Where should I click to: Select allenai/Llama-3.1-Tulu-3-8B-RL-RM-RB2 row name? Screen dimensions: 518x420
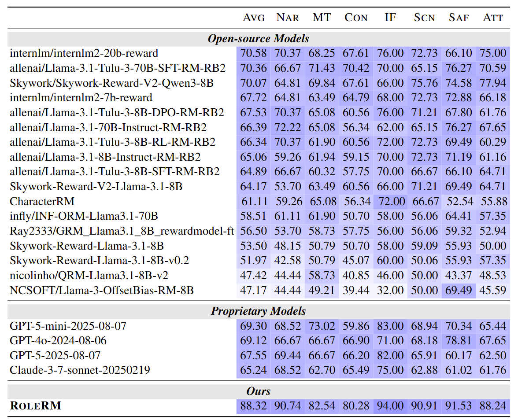coord(112,142)
